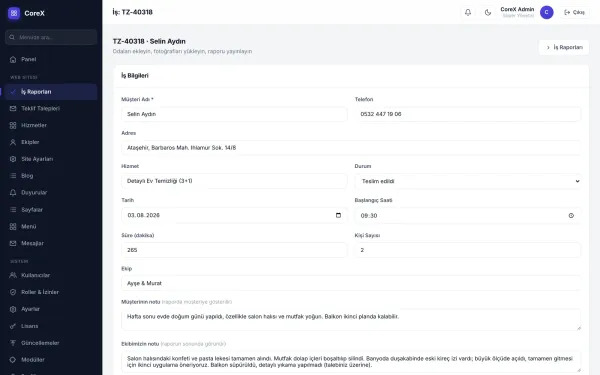Image resolution: width=600 pixels, height=375 pixels.
Task: Open Site Ayarları menu item
Action: click(51, 159)
